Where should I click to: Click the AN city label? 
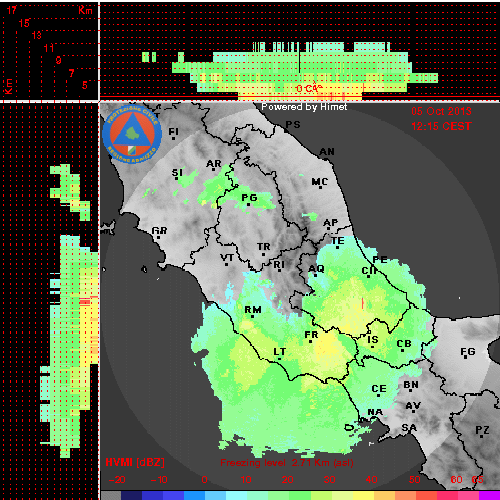tap(327, 152)
